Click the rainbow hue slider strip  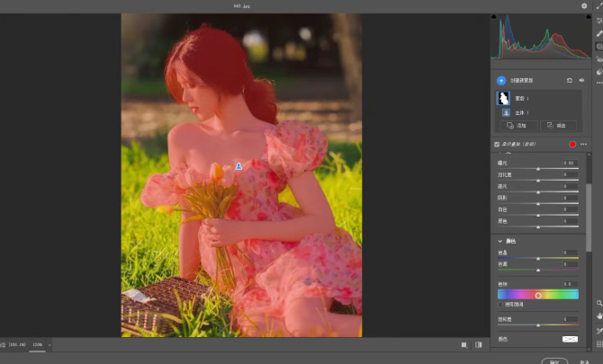[538, 294]
